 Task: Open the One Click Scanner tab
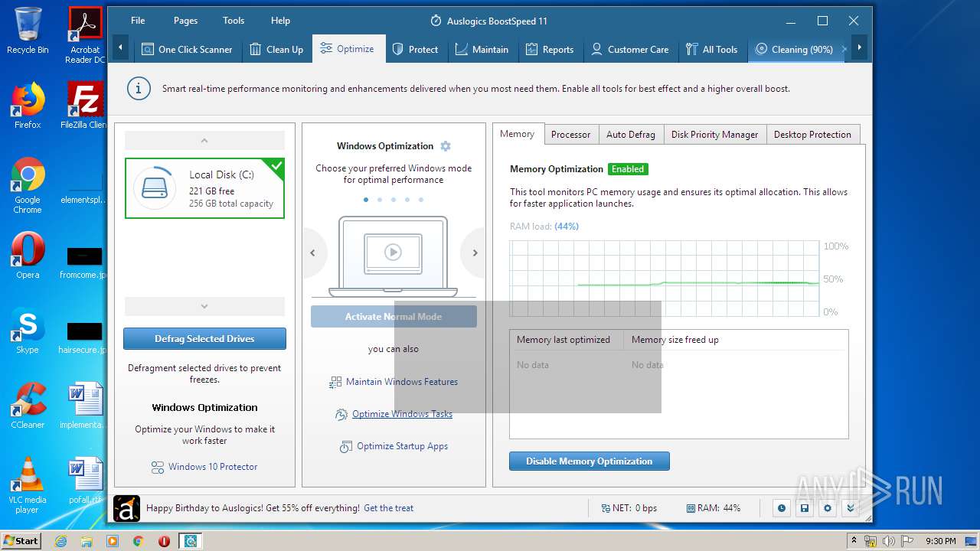coord(187,49)
